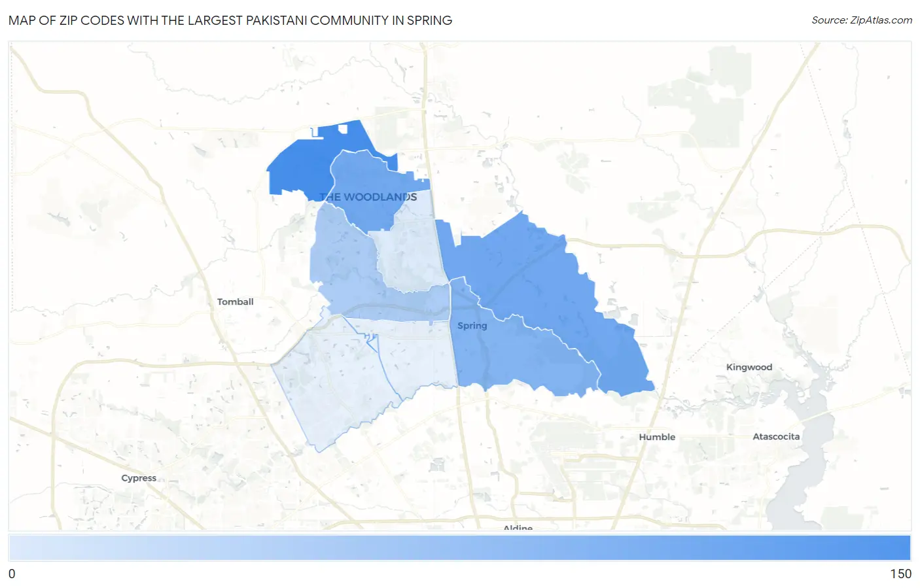Click the Tomball town label on map
Screen dimensions: 920x588
(235, 302)
